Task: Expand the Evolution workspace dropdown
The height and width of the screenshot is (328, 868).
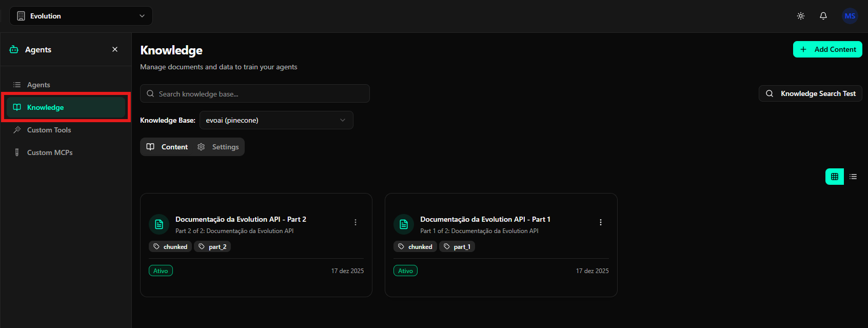Action: point(81,16)
